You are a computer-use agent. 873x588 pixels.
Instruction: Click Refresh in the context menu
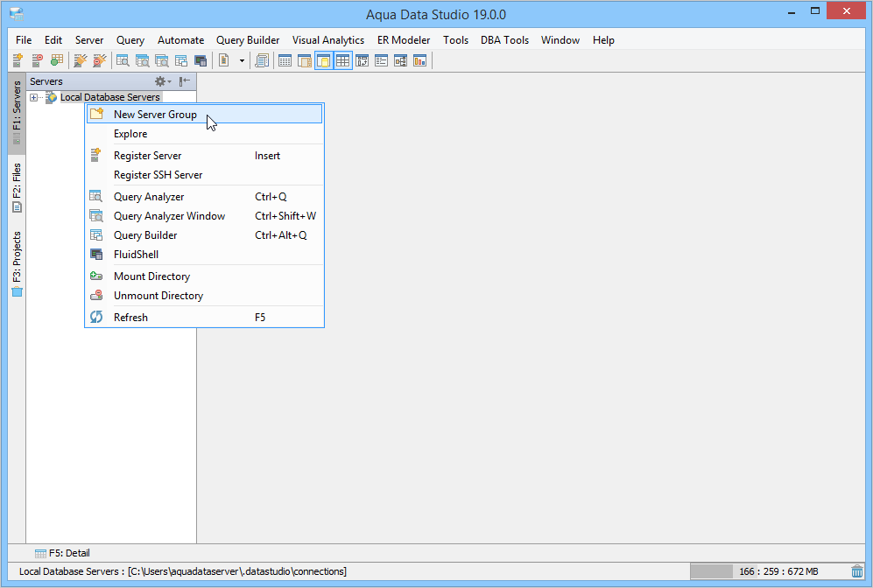204,318
